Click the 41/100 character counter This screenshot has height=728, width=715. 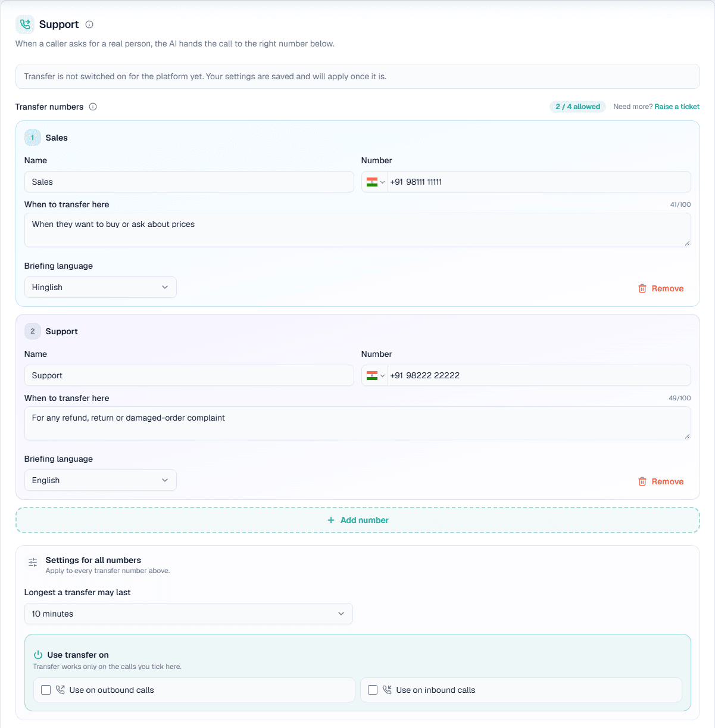680,204
